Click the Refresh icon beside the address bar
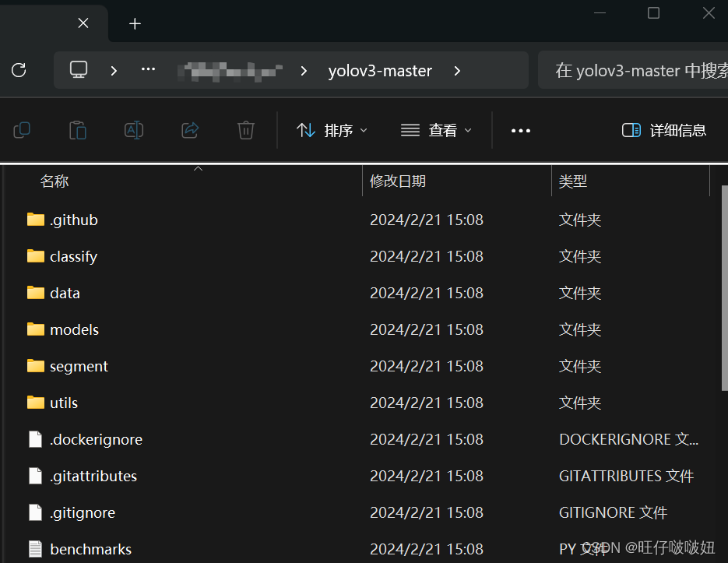Viewport: 728px width, 563px height. pos(19,69)
